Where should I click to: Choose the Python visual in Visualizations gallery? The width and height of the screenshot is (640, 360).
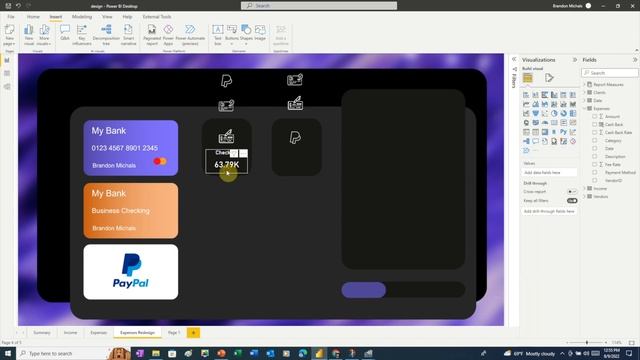(563, 132)
